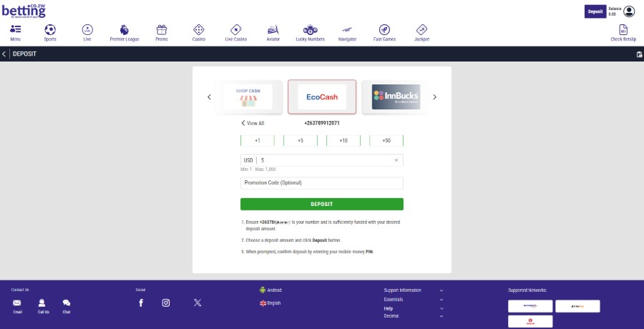Expand the Help footer section

click(x=414, y=308)
